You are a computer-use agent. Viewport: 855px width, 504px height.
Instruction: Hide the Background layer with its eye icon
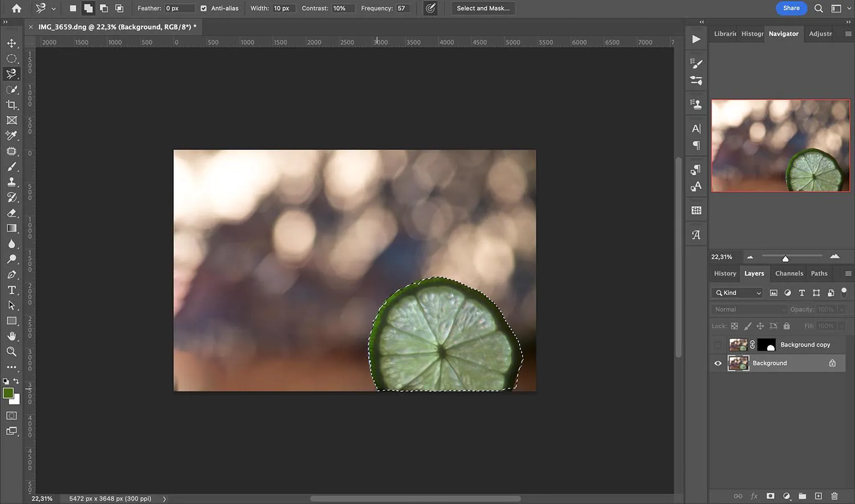(718, 363)
